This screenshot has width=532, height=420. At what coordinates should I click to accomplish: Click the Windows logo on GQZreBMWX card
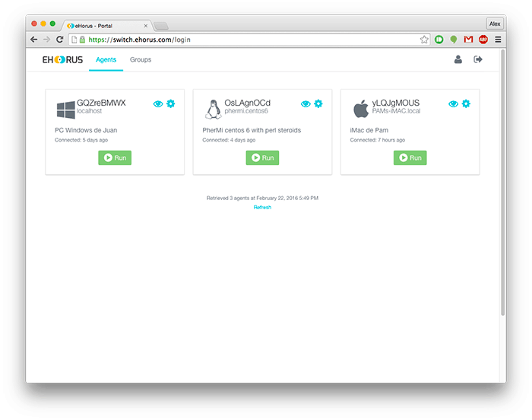66,110
